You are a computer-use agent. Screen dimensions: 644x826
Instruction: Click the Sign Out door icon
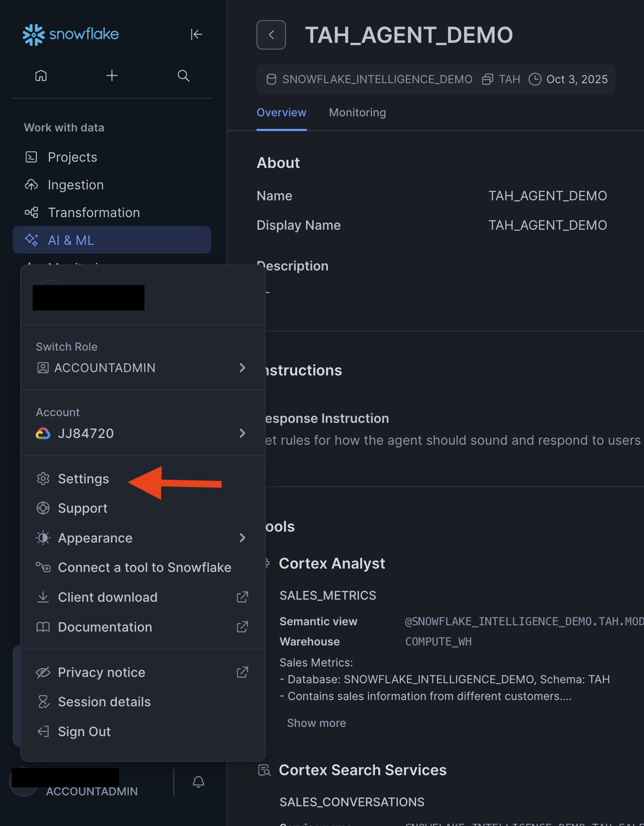click(43, 732)
